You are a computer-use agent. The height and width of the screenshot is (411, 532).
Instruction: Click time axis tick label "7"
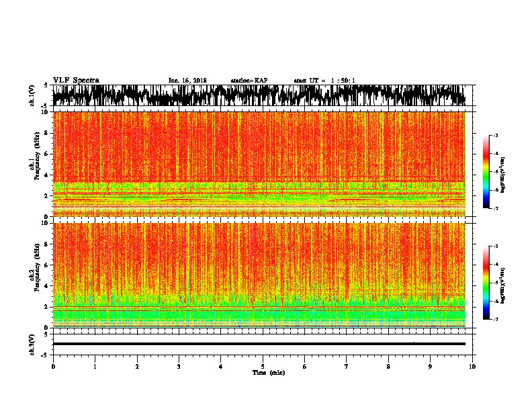[347, 367]
